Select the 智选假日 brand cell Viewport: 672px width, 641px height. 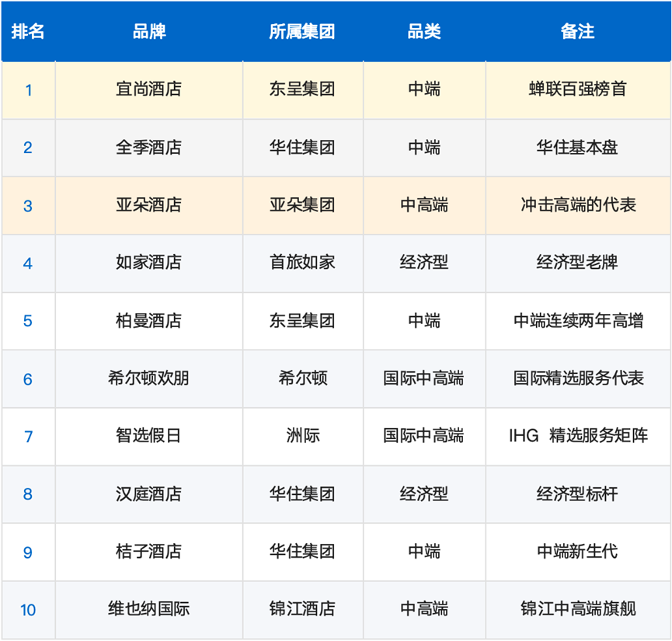148,436
